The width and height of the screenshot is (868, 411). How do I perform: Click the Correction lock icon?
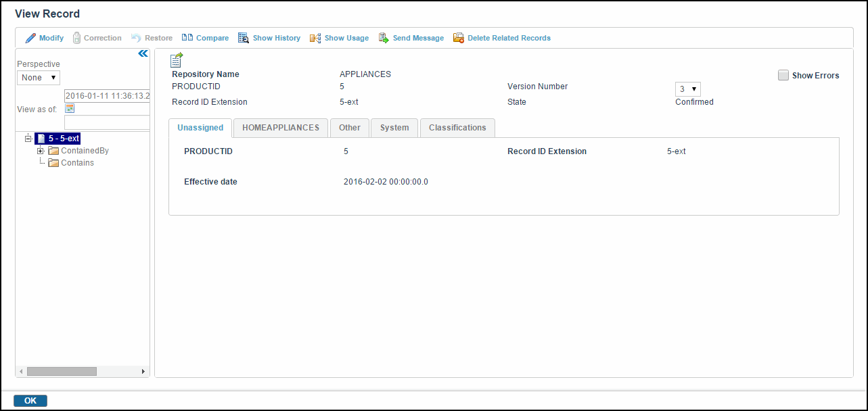(76, 39)
